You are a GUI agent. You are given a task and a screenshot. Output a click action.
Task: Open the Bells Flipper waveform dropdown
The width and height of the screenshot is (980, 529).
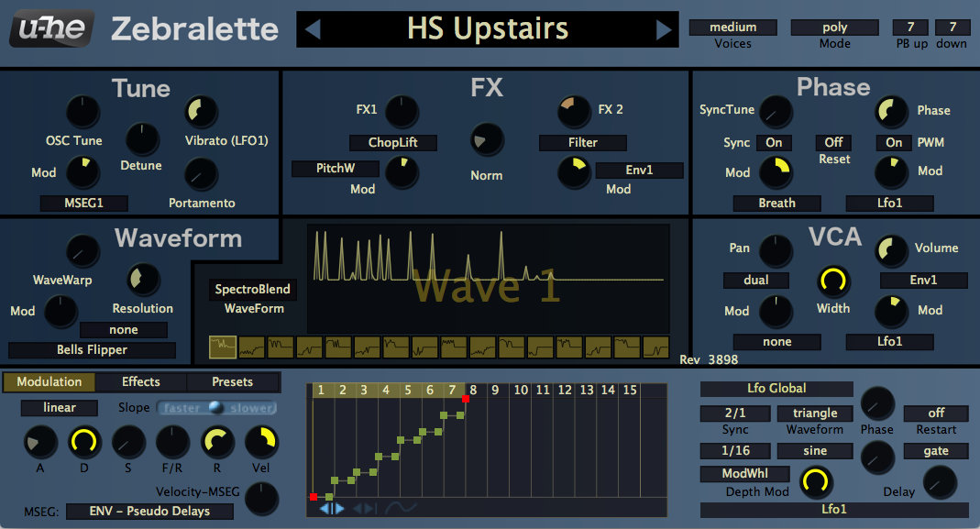click(92, 349)
